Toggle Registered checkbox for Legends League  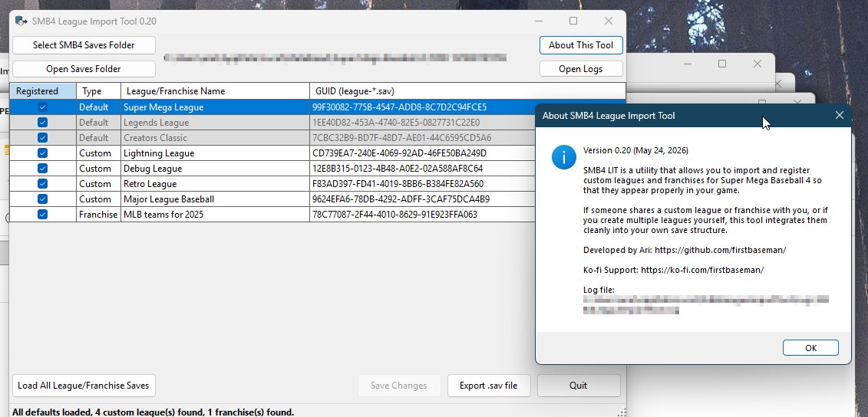point(43,122)
